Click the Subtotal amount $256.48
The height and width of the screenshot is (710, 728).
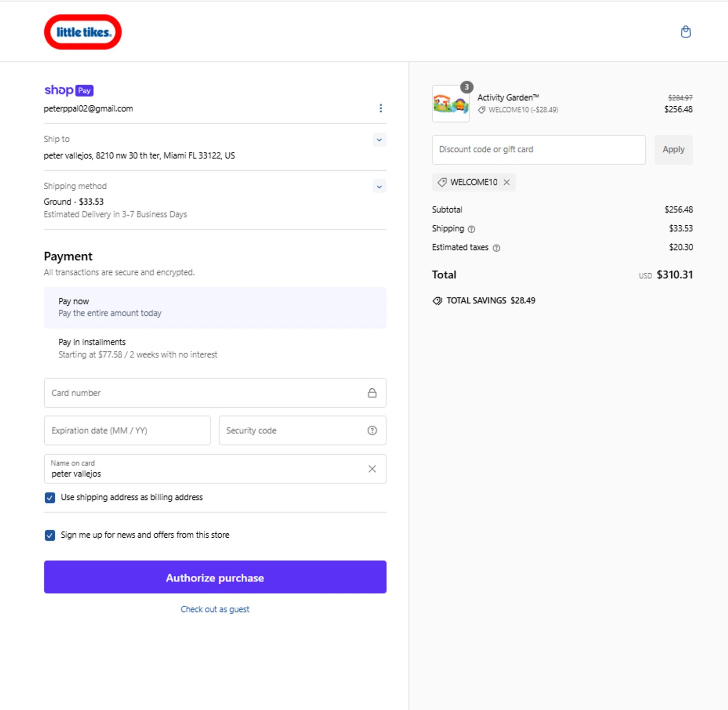[x=678, y=210]
